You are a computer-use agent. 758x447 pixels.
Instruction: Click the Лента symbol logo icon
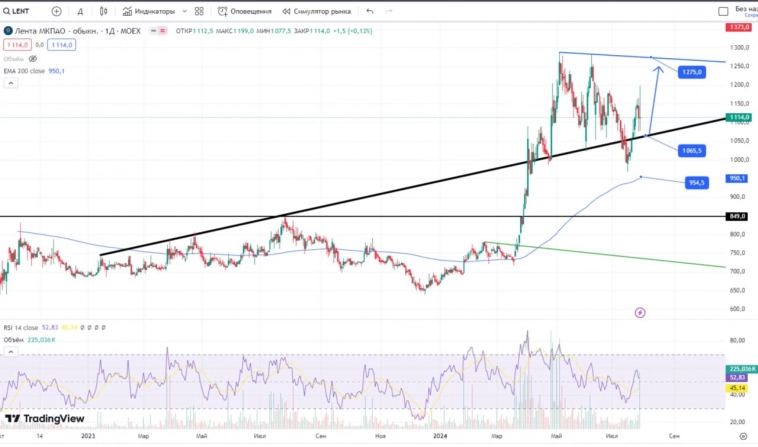[8, 31]
